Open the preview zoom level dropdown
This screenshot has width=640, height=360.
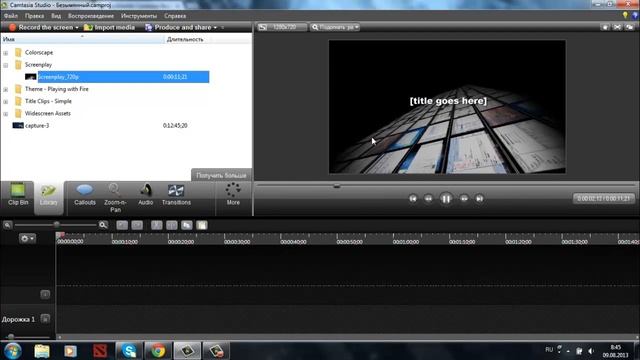[335, 27]
